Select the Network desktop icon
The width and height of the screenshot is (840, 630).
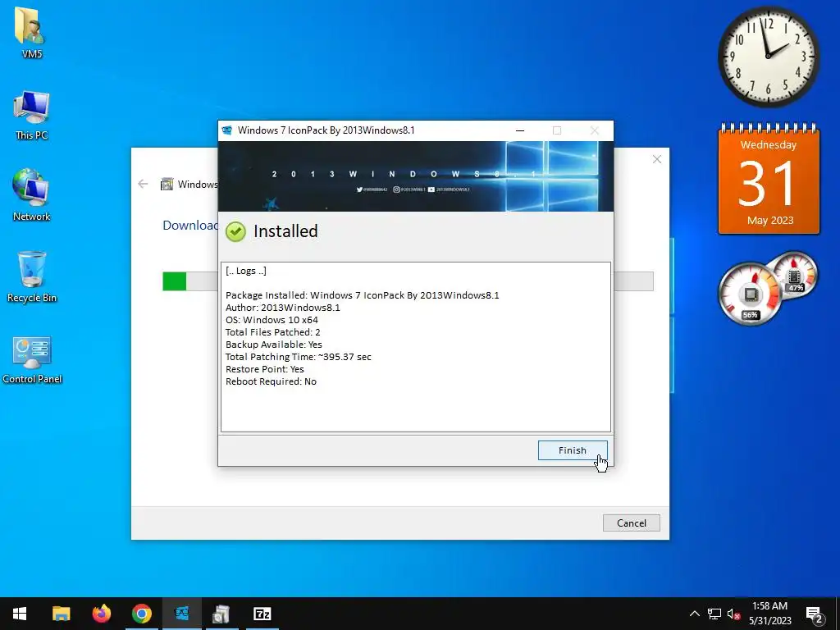click(32, 195)
